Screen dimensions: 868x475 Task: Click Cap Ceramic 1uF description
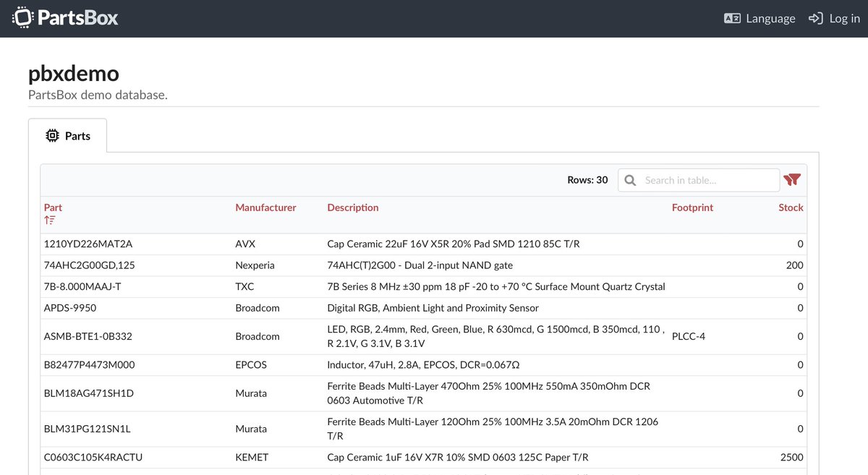458,457
